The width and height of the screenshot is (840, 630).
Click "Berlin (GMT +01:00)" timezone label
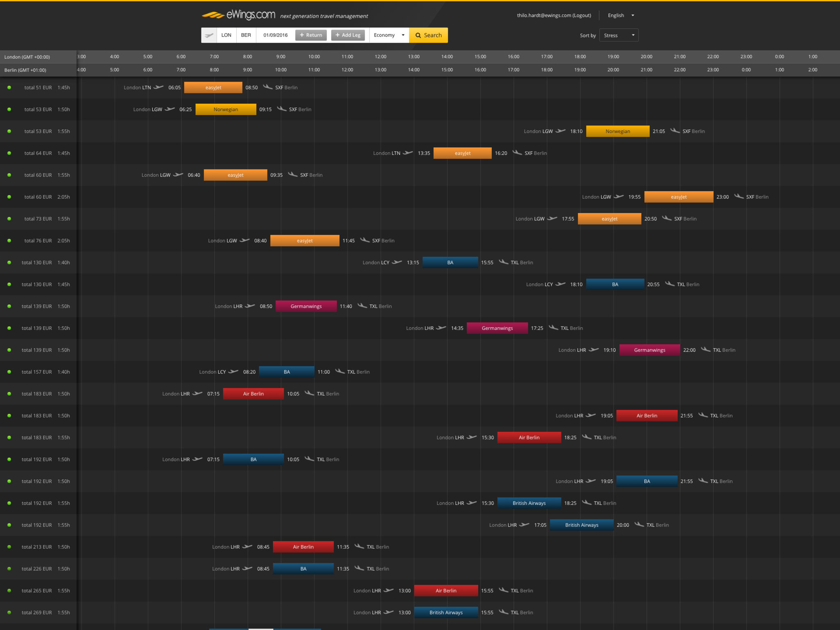point(25,70)
